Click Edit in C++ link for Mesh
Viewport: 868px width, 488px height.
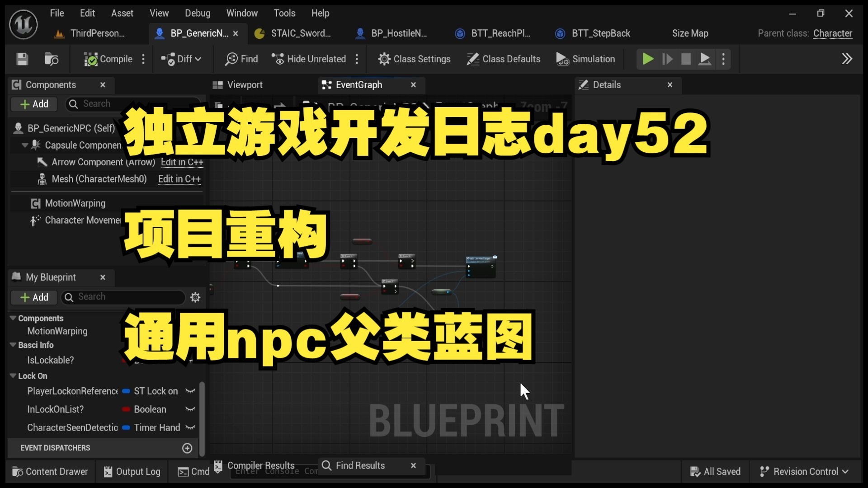(x=179, y=179)
